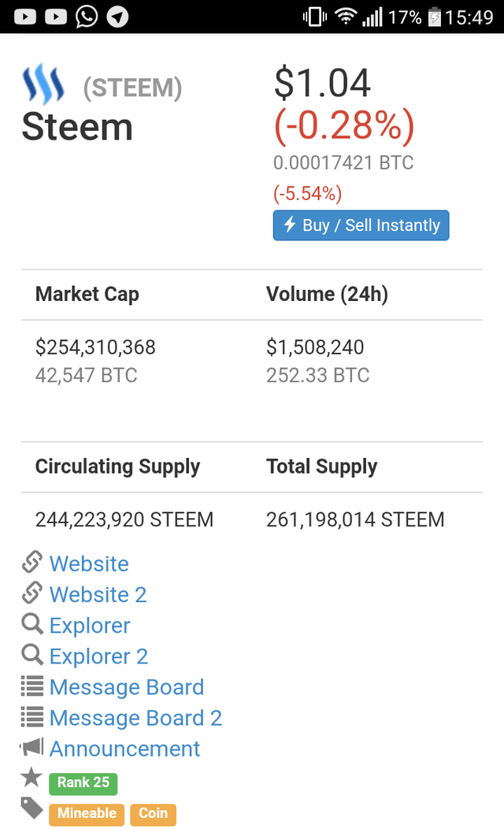Open the Announcement link
This screenshot has width=504, height=829.
(x=124, y=749)
